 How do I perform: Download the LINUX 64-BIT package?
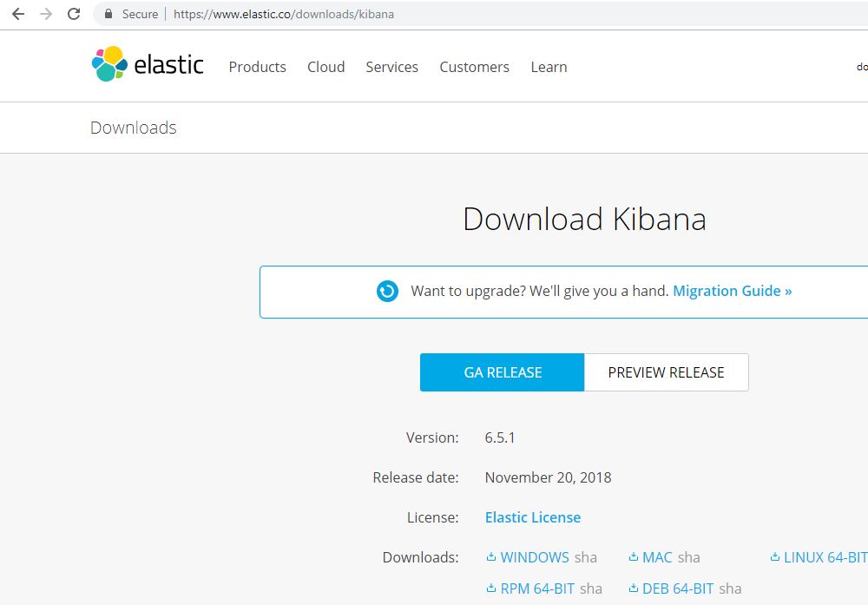pyautogui.click(x=825, y=557)
